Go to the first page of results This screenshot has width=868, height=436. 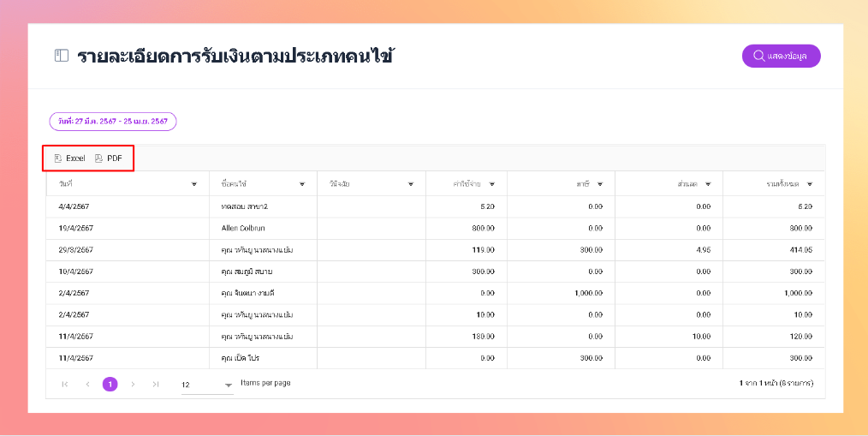(65, 384)
